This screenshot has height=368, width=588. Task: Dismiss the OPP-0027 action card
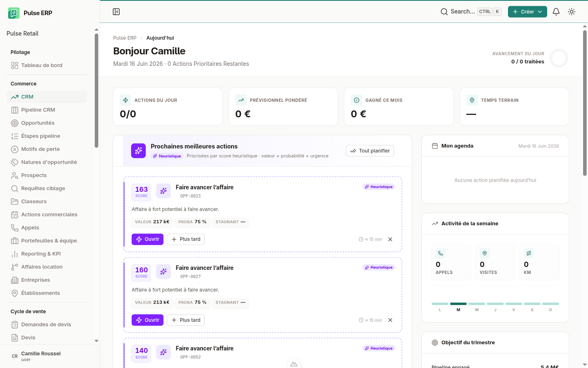click(x=390, y=320)
